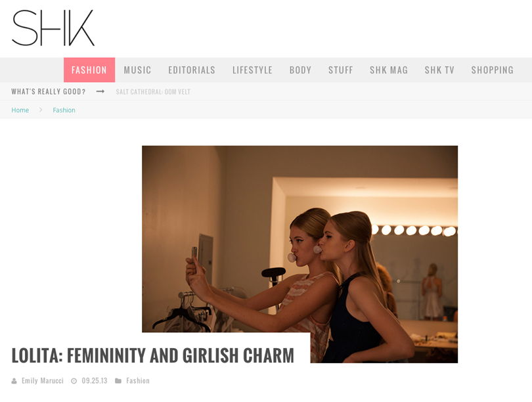Click the SHK logo
The width and height of the screenshot is (532, 402).
pos(53,28)
